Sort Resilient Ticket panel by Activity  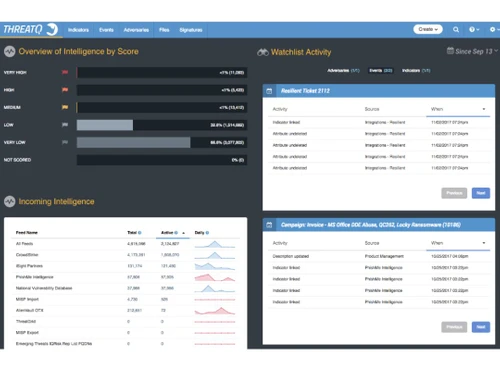280,109
